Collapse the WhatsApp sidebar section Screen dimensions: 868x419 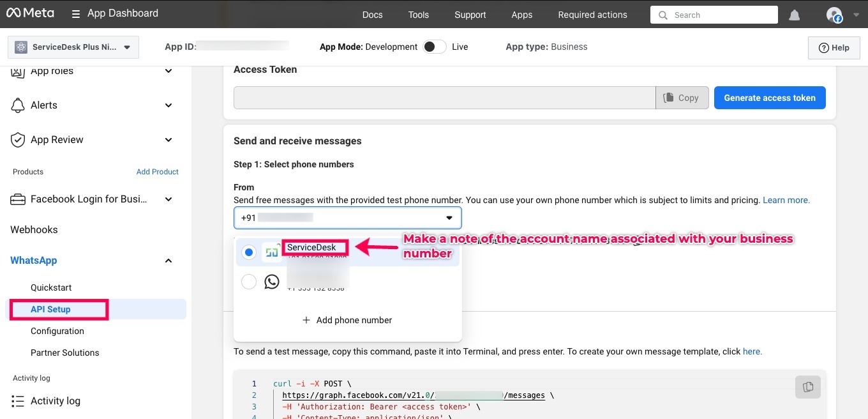168,261
